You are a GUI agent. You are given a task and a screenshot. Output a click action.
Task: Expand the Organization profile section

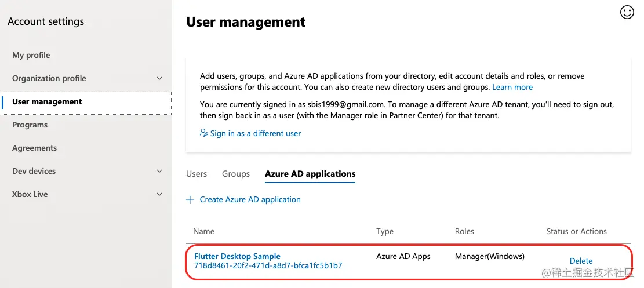click(159, 78)
